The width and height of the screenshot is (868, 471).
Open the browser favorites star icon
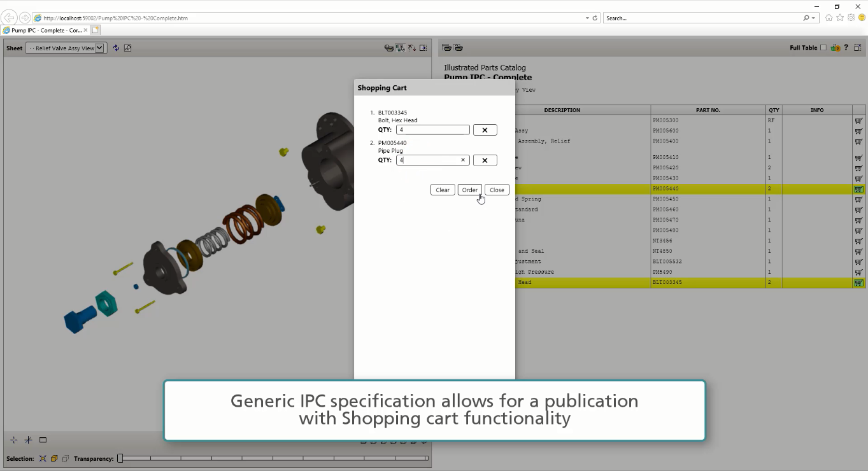[x=840, y=18]
